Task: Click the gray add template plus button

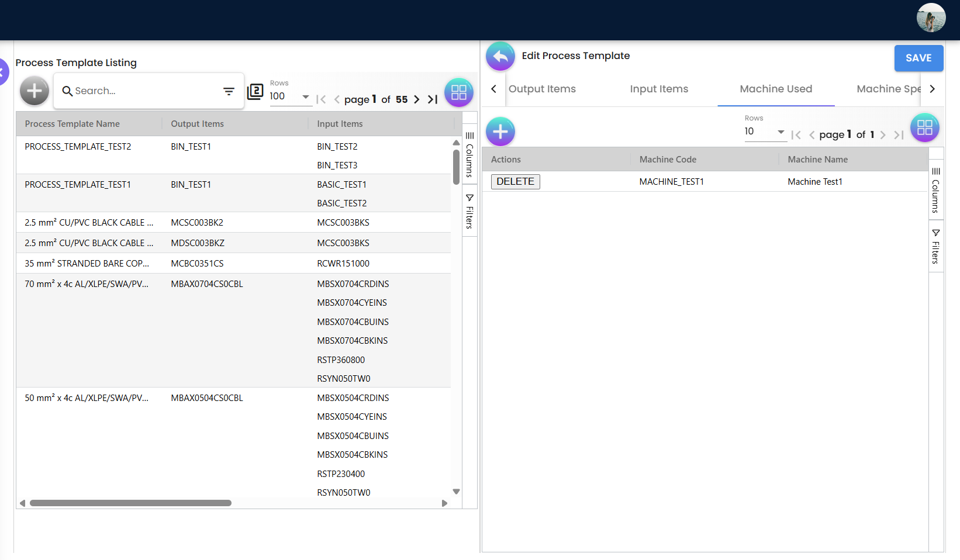Action: tap(34, 91)
